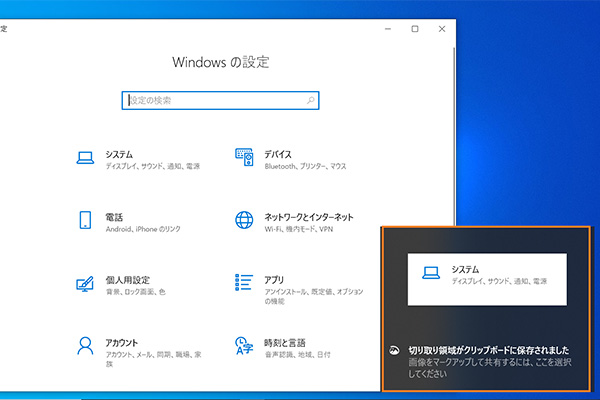Click the Android、iPhone のリンク description

(143, 229)
